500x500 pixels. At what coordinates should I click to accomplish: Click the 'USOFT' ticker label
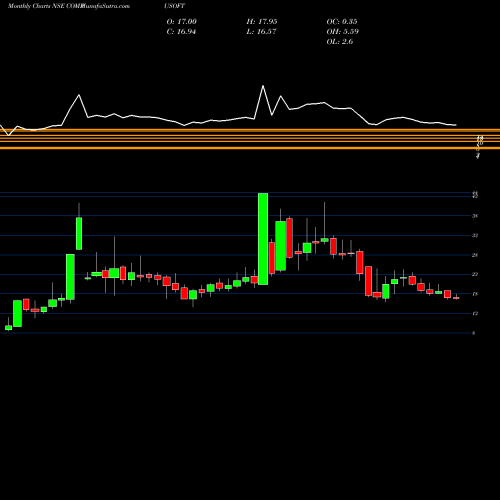[x=174, y=6]
